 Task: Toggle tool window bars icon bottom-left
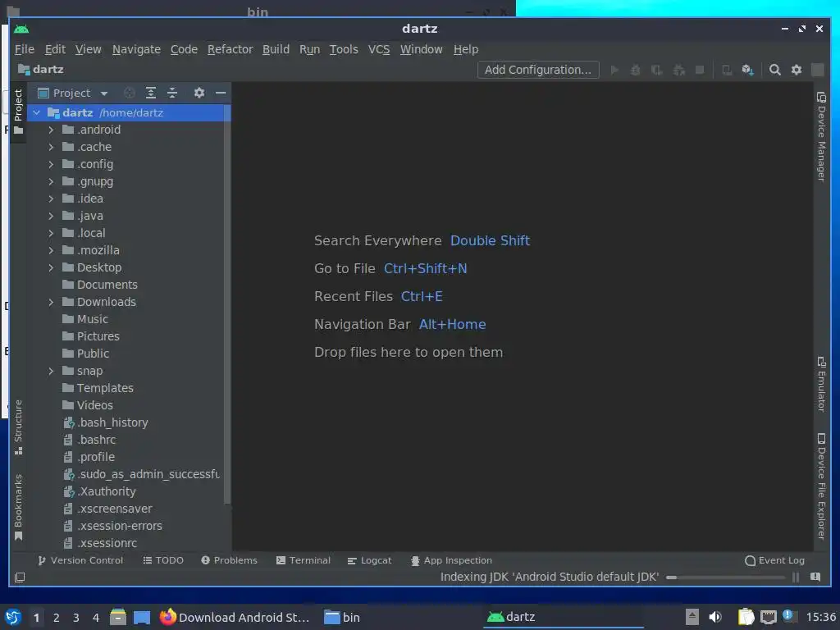(20, 577)
